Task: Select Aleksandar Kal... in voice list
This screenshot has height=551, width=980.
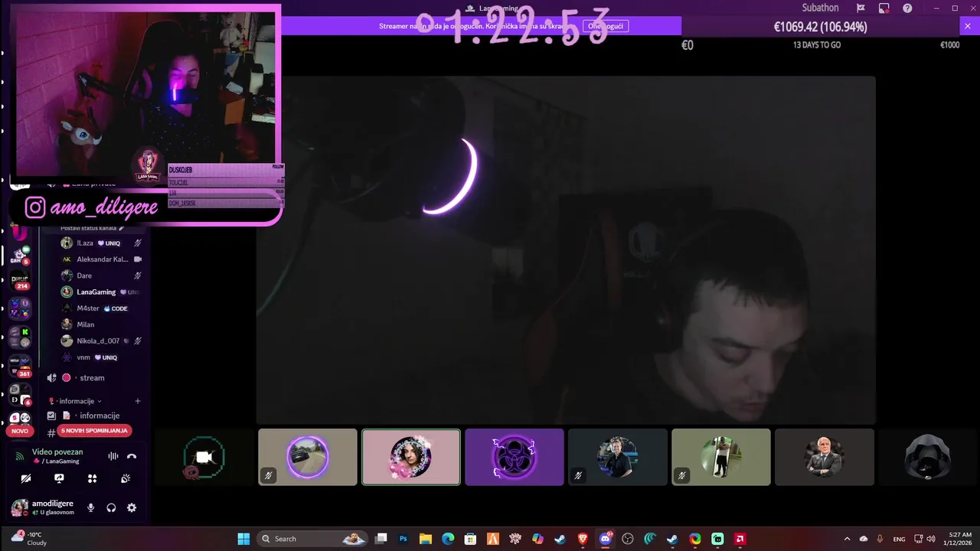Action: click(x=102, y=259)
